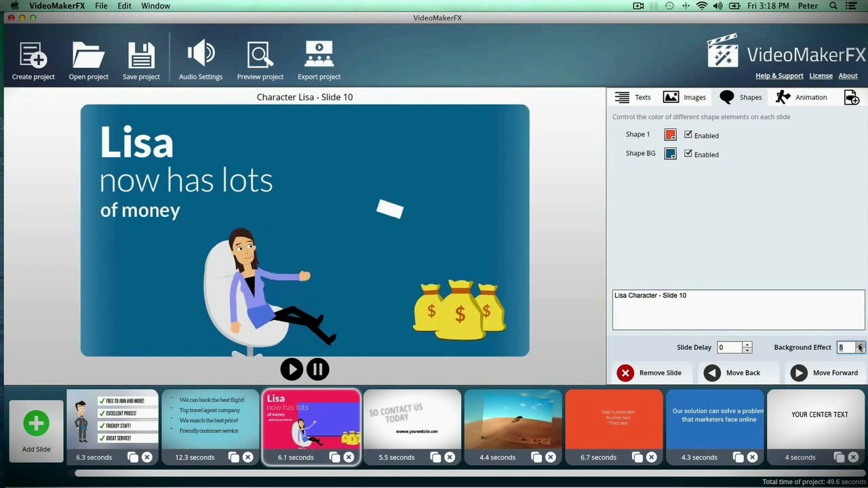Click the About link
This screenshot has width=868, height=488.
(848, 76)
